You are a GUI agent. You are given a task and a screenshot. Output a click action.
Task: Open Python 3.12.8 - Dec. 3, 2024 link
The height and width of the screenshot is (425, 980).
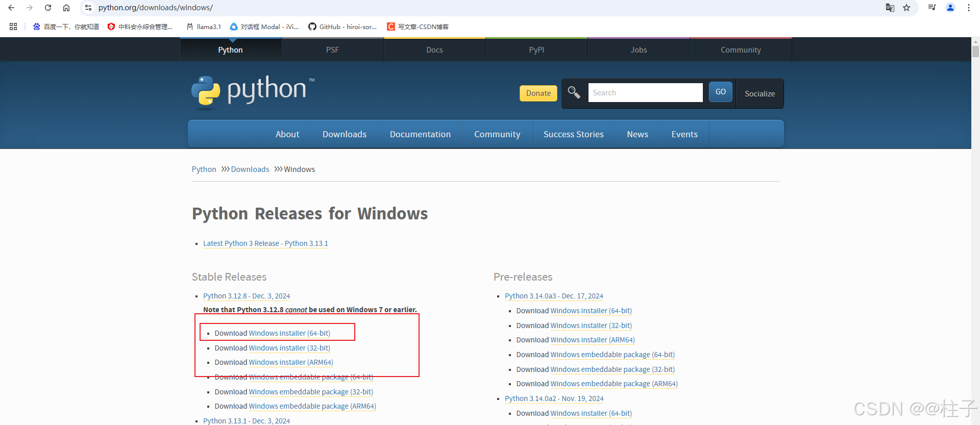(x=247, y=296)
